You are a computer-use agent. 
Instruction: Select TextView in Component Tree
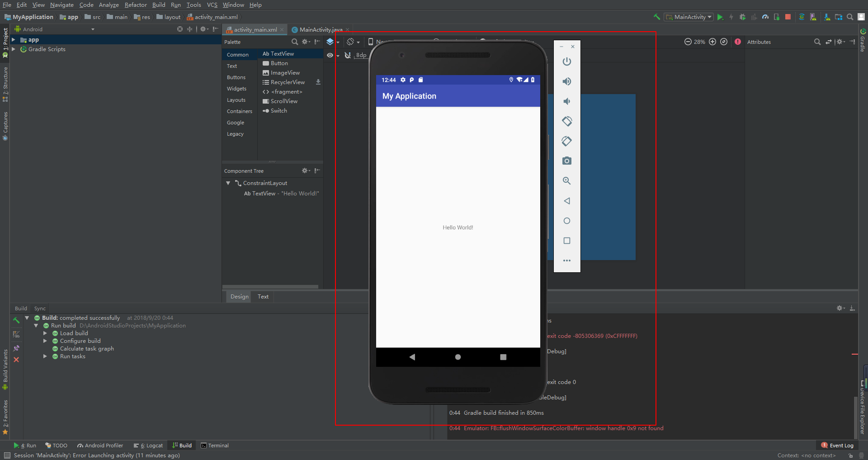(x=281, y=193)
